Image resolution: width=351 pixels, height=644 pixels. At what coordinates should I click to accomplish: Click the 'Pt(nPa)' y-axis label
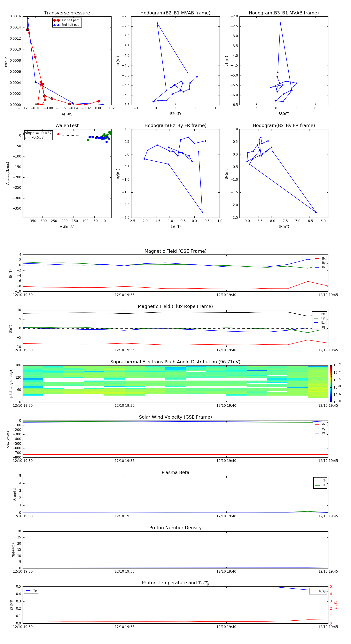6,61
